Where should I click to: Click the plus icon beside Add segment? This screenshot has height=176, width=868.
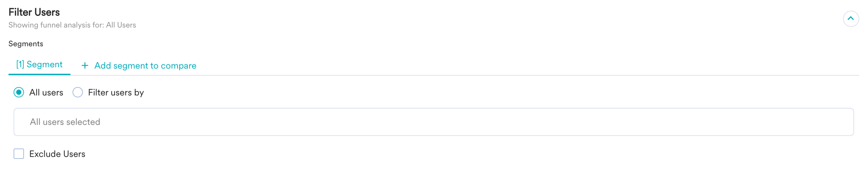[85, 66]
